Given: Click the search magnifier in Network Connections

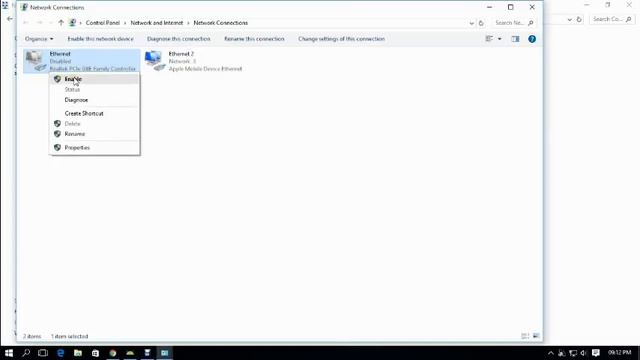Looking at the screenshot, I should [531, 23].
